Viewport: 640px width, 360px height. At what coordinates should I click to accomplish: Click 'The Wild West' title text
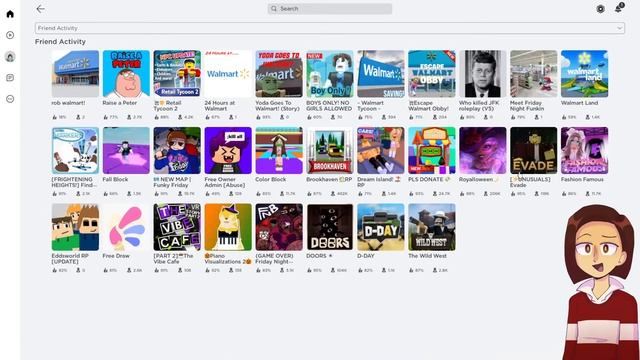point(427,256)
